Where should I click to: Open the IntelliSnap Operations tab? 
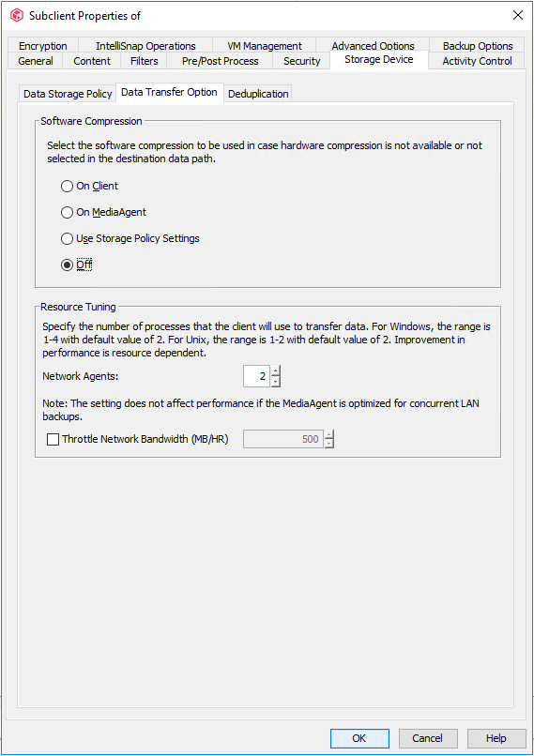click(x=145, y=45)
